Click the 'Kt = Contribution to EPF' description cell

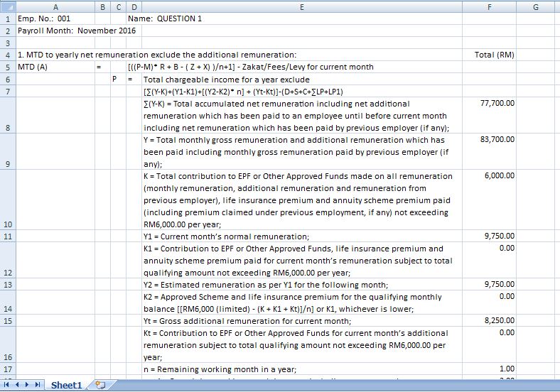coord(302,345)
